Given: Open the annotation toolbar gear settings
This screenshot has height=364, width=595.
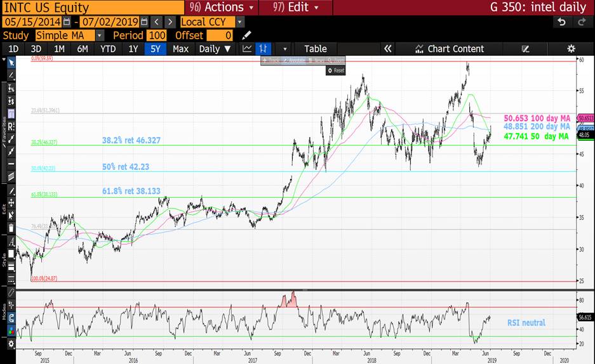Looking at the screenshot, I should (11, 344).
